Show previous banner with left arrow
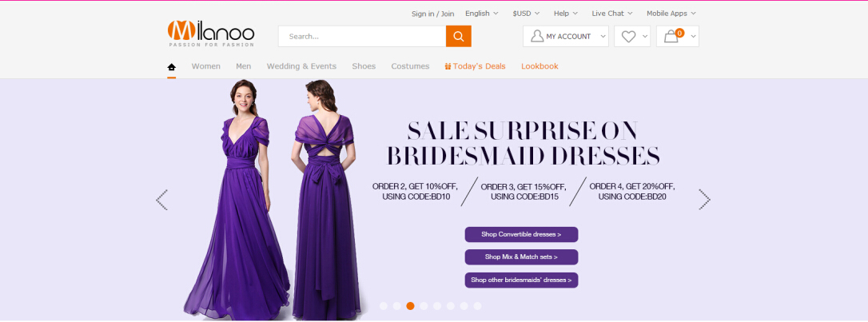The image size is (868, 322). click(161, 200)
